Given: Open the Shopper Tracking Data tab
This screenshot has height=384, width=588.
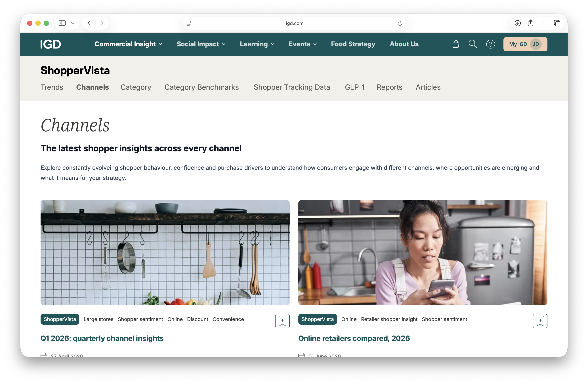Looking at the screenshot, I should 292,87.
